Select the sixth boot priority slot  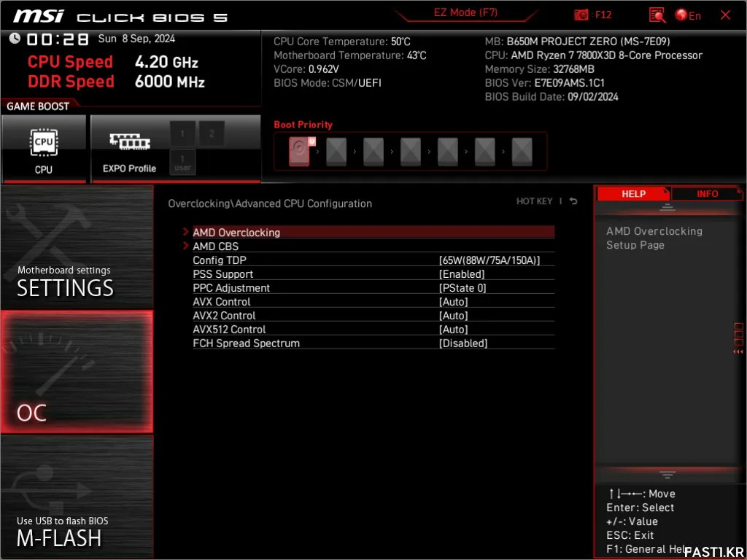485,152
